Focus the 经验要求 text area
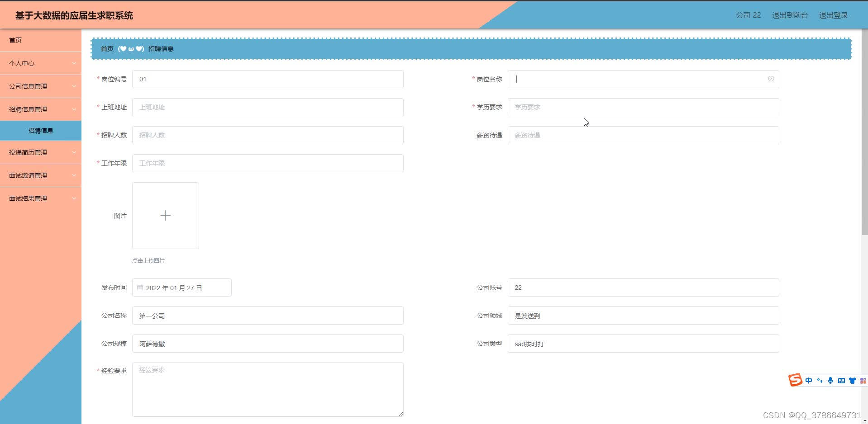 (x=268, y=390)
